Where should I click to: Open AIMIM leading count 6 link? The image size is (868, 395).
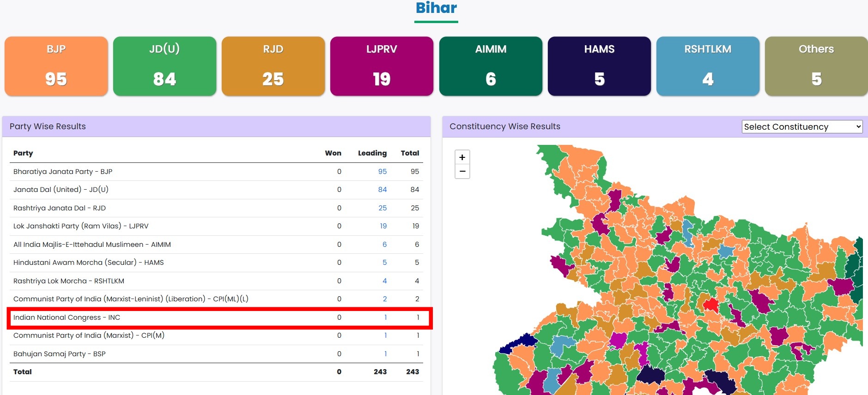(384, 245)
